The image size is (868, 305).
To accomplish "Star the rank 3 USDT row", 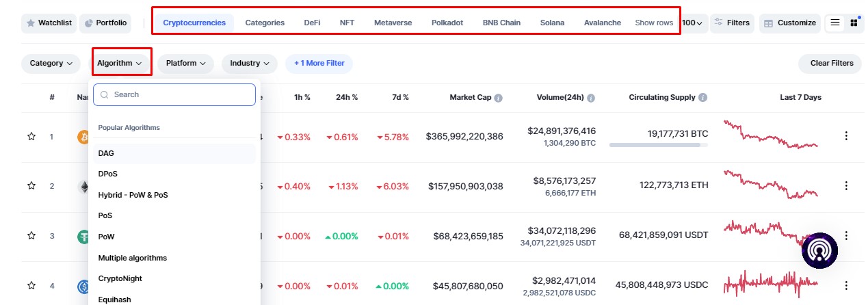I will (31, 236).
